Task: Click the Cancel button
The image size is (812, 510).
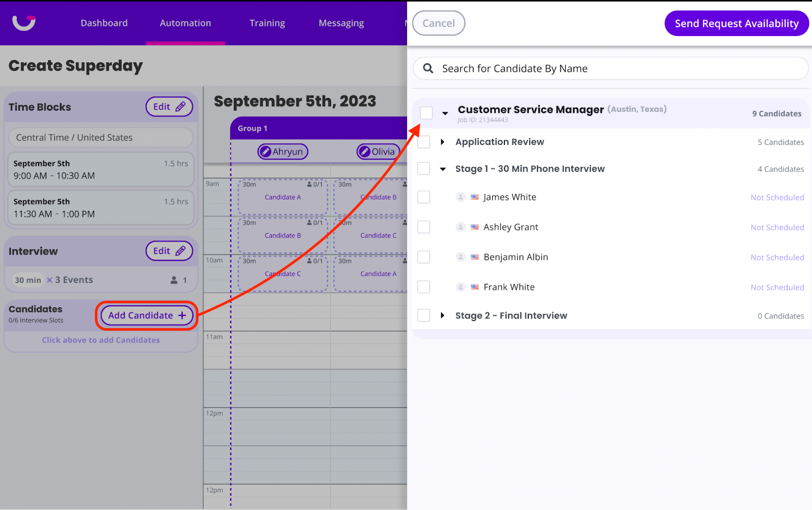Action: (439, 23)
